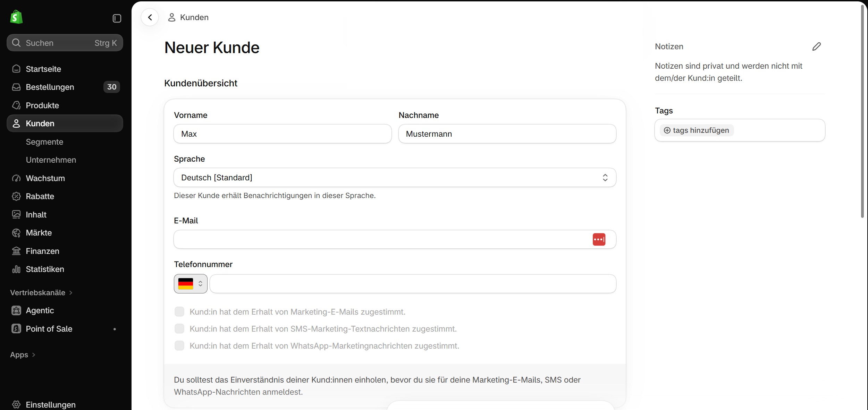Open the Finanzen bank icon entry
This screenshot has width=868, height=410.
click(16, 251)
